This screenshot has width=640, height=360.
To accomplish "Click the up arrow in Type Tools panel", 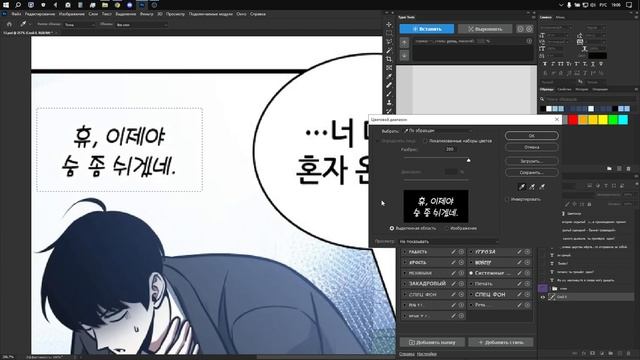I will pos(404,43).
